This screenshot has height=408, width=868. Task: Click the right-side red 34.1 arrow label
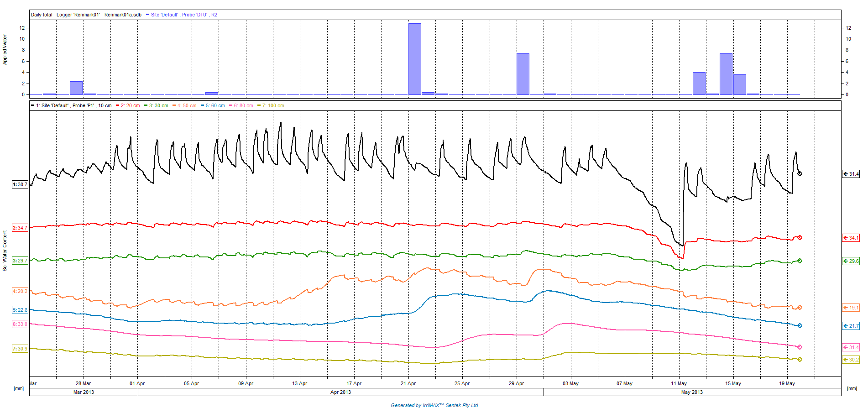[851, 238]
